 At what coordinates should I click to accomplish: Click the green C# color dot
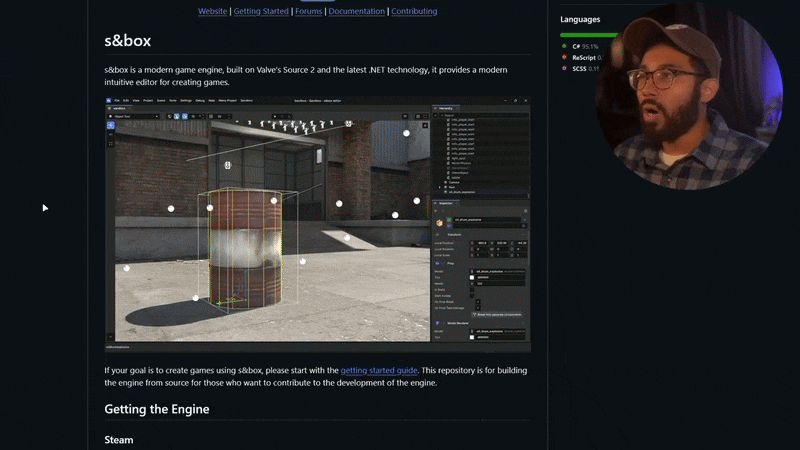click(x=564, y=46)
